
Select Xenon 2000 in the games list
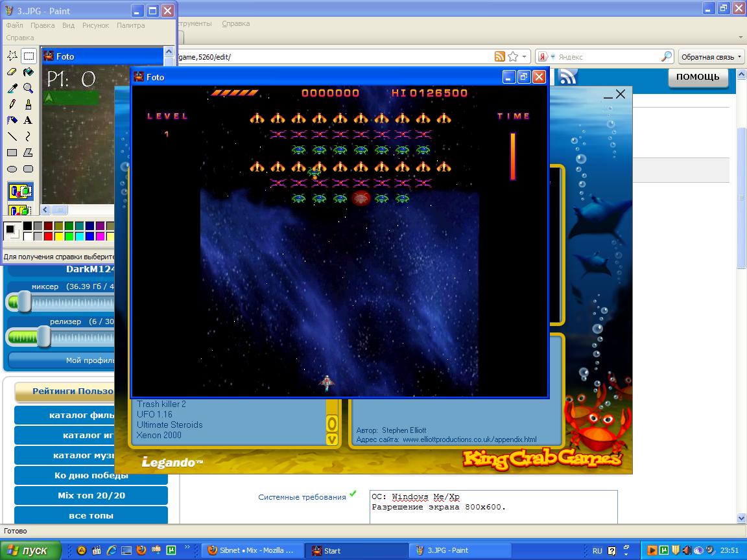pyautogui.click(x=159, y=435)
